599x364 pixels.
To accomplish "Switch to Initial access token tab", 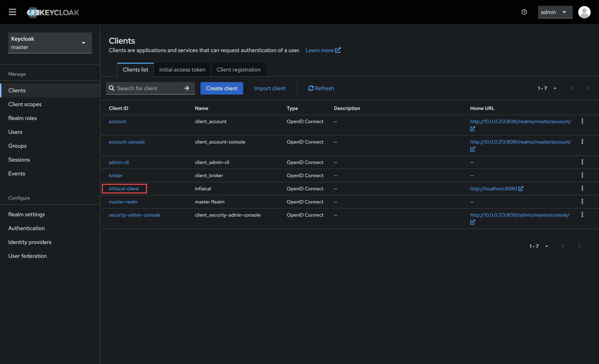I will (182, 70).
